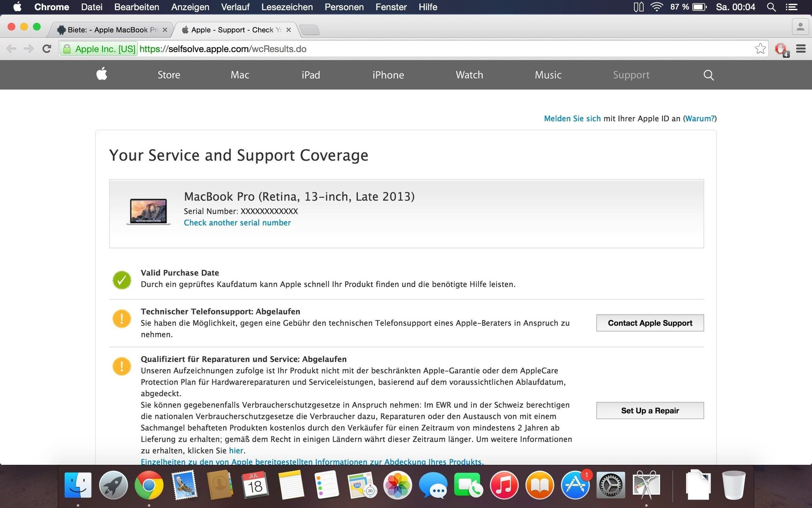
Task: Close the Biete: Apple MacBook tab
Action: pyautogui.click(x=165, y=30)
